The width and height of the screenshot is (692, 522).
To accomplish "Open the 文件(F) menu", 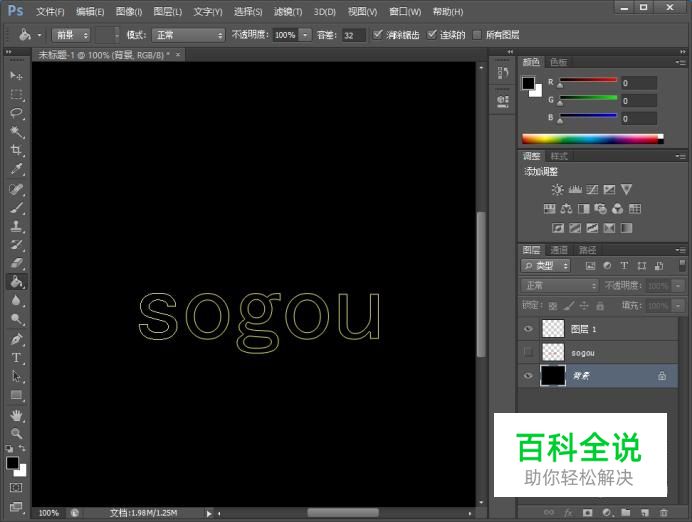I will (x=50, y=11).
